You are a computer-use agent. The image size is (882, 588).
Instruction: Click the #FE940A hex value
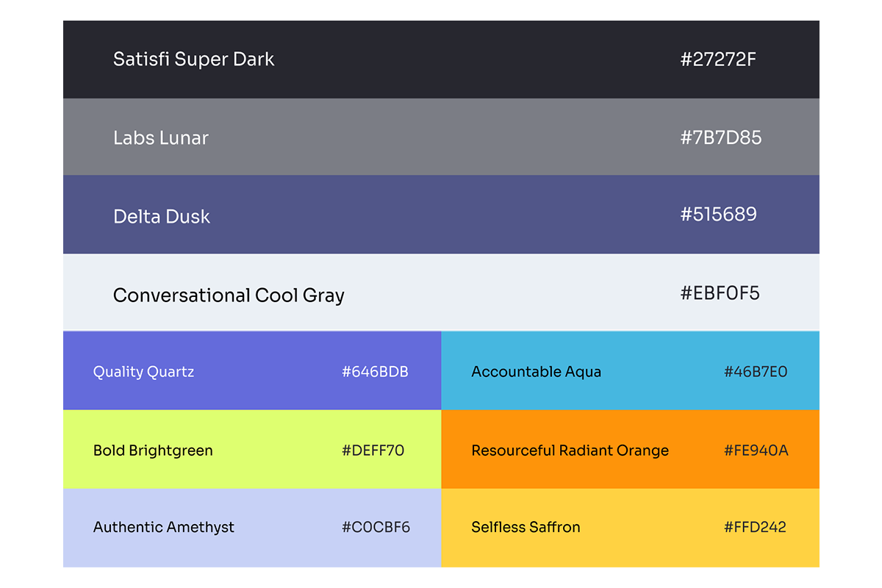coord(756,451)
